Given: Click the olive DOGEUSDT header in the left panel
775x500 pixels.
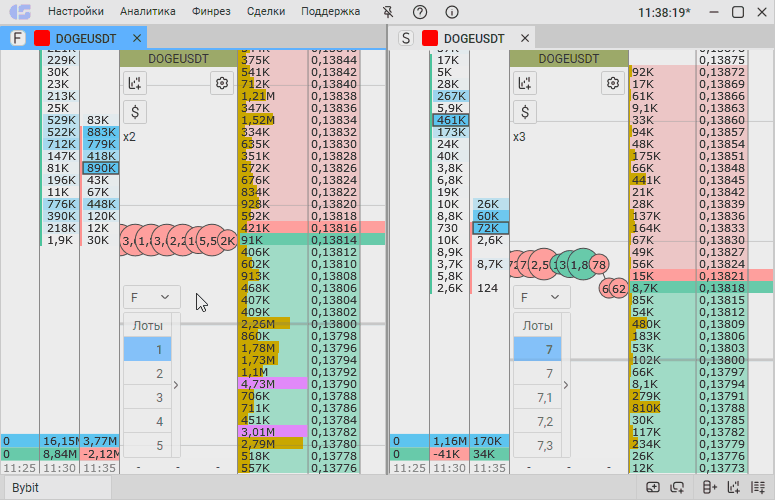Looking at the screenshot, I should [x=178, y=58].
